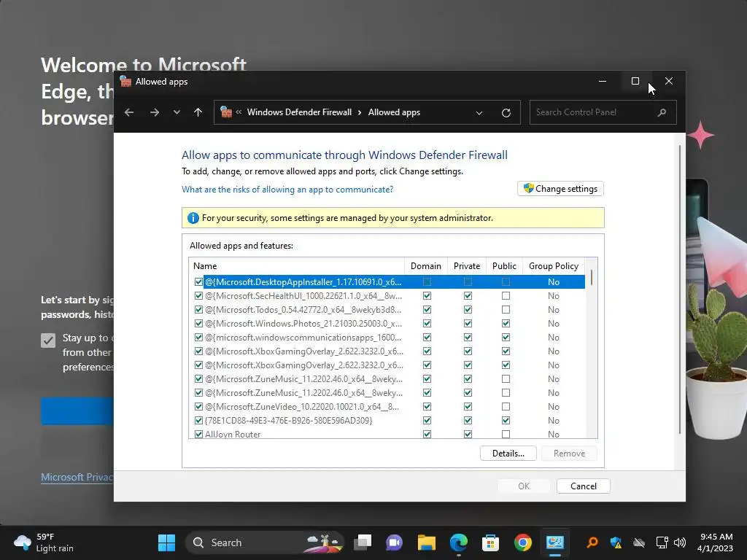Toggle Microsoft.ZuneVideo Public checkbox
This screenshot has width=747, height=560.
click(x=506, y=407)
